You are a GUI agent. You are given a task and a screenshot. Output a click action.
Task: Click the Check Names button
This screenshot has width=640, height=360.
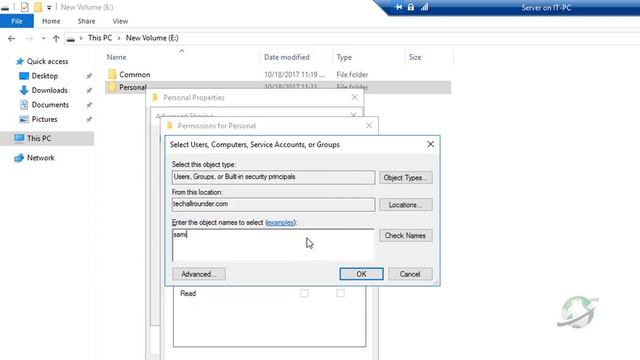tap(405, 236)
